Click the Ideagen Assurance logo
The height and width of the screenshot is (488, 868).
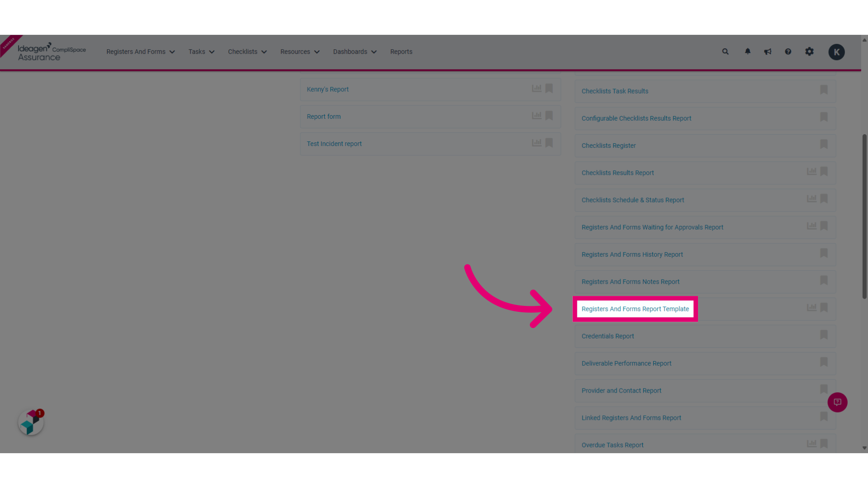[x=52, y=52]
